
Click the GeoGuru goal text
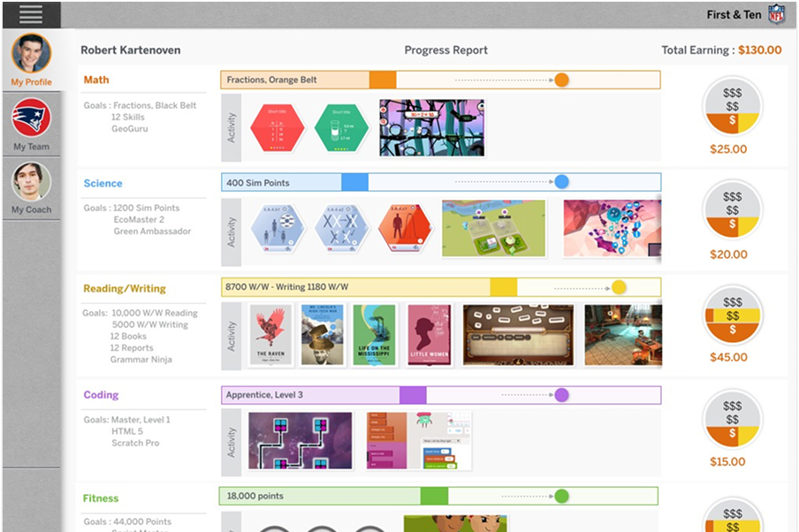pyautogui.click(x=130, y=129)
